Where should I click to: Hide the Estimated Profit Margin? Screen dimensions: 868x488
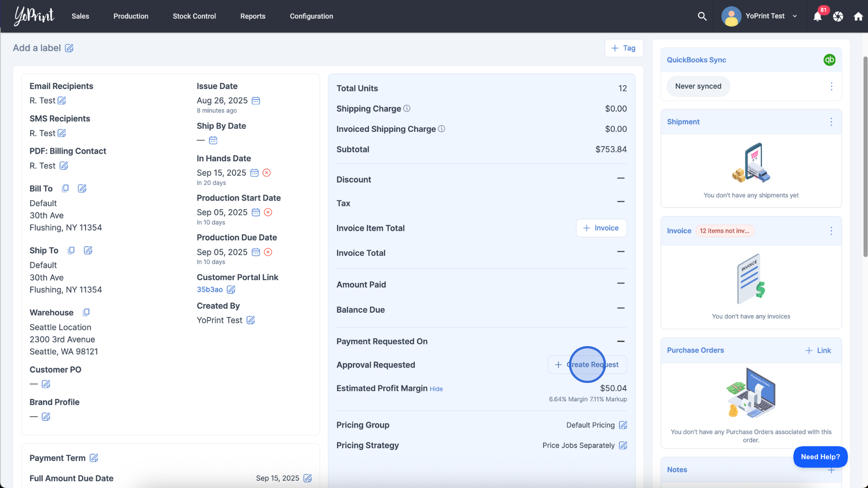436,389
